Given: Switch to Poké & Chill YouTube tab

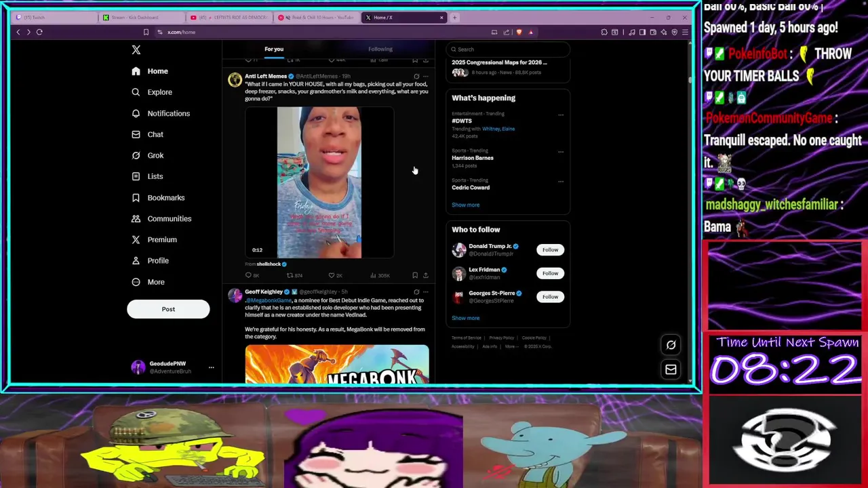Looking at the screenshot, I should tap(316, 18).
